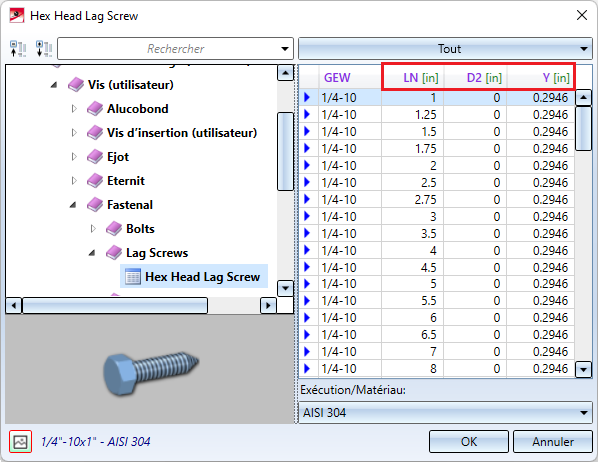The height and width of the screenshot is (462, 598).
Task: Click the sort ascending icon
Action: 18,48
